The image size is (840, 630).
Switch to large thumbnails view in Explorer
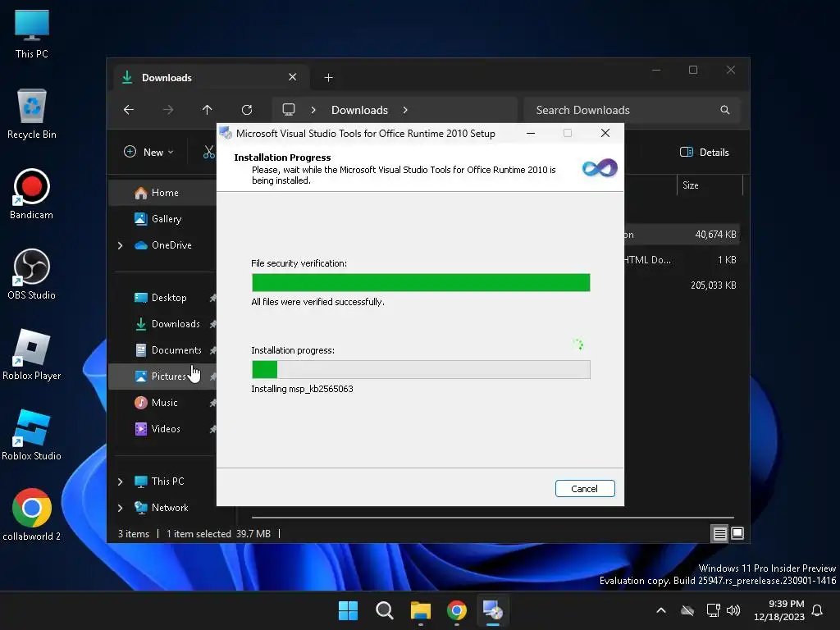tap(737, 533)
